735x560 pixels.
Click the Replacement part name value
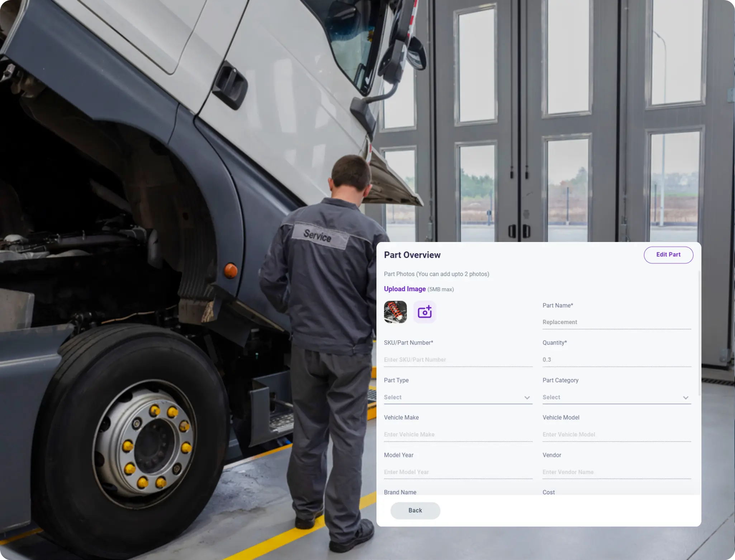click(x=560, y=322)
